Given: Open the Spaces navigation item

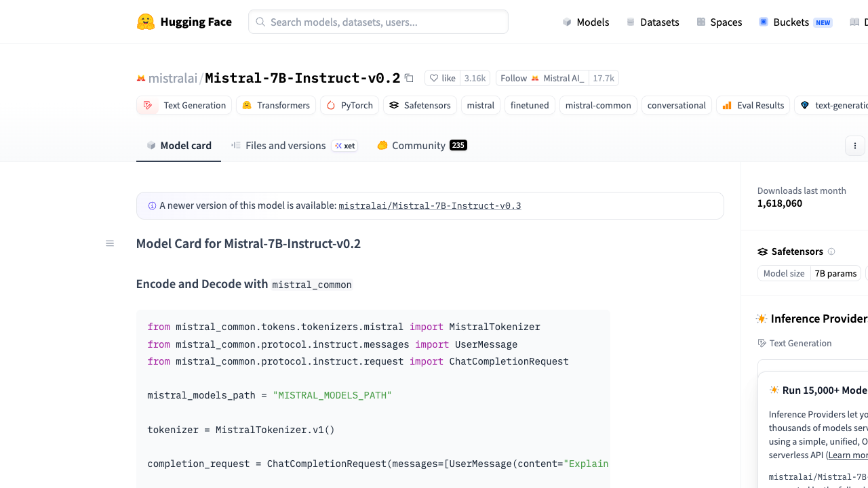Looking at the screenshot, I should 719,22.
